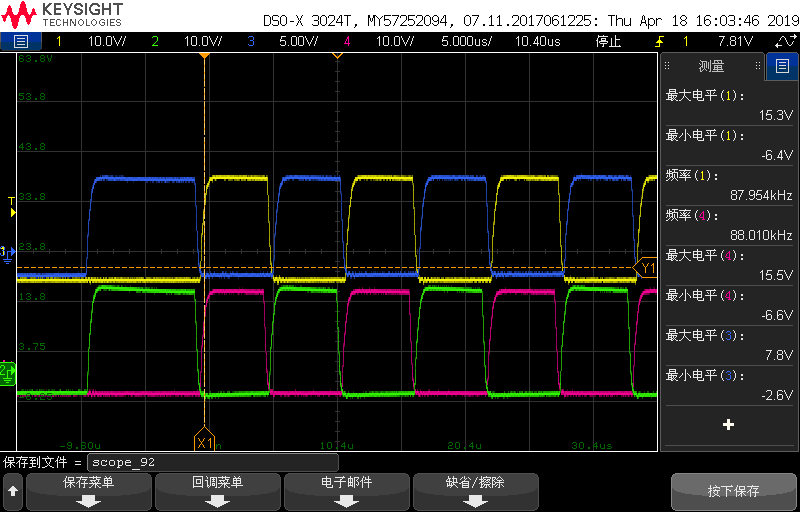This screenshot has width=800, height=512.
Task: Open the measurement panel list icon
Action: (782, 66)
